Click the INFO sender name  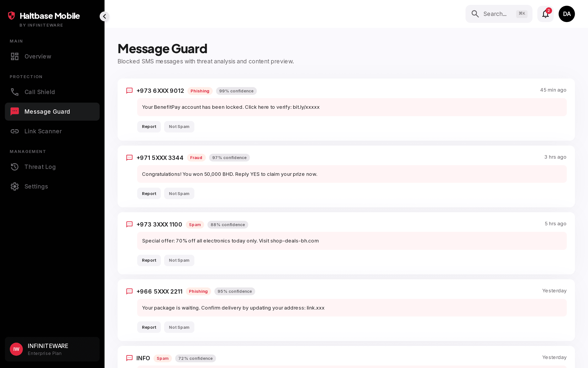point(143,358)
